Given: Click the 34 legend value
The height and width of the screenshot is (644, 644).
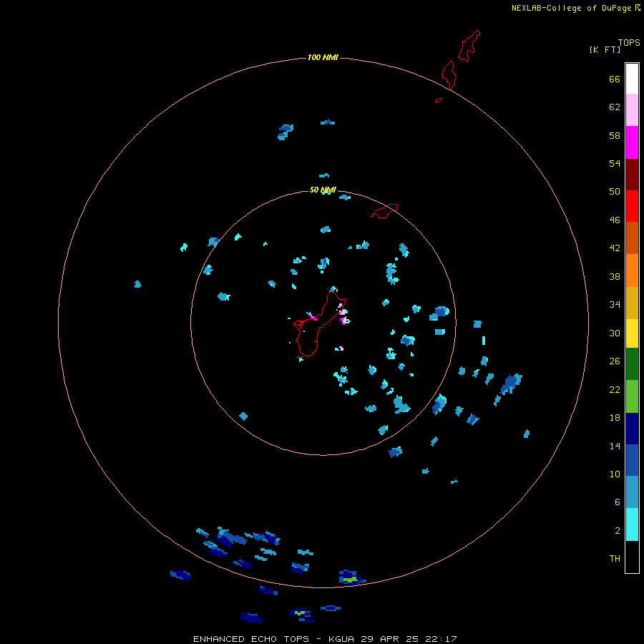Looking at the screenshot, I should pyautogui.click(x=615, y=305).
